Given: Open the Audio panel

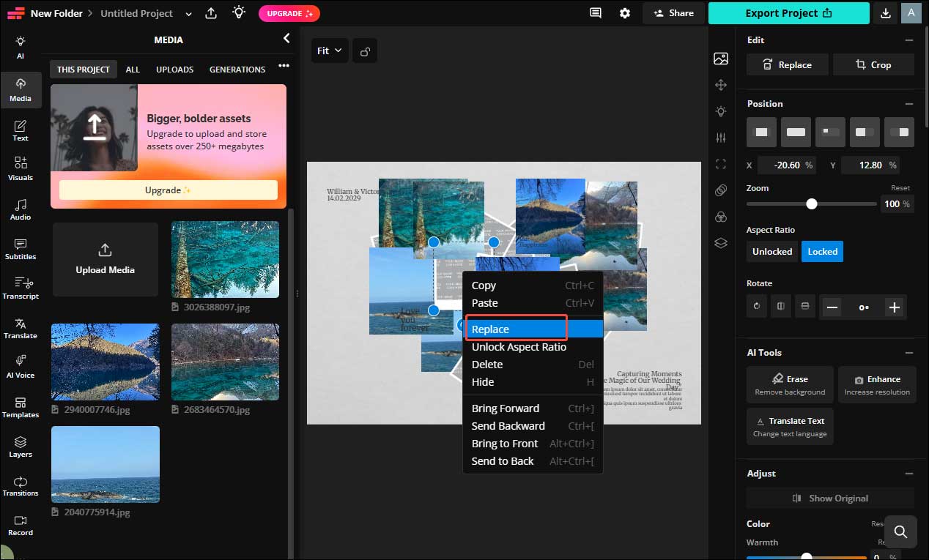Looking at the screenshot, I should [x=21, y=209].
